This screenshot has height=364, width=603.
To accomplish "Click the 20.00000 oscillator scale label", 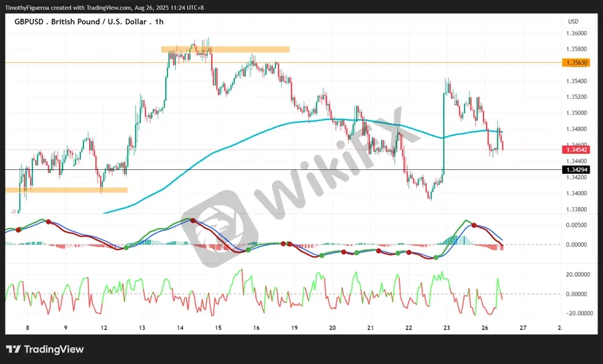I will (x=578, y=274).
